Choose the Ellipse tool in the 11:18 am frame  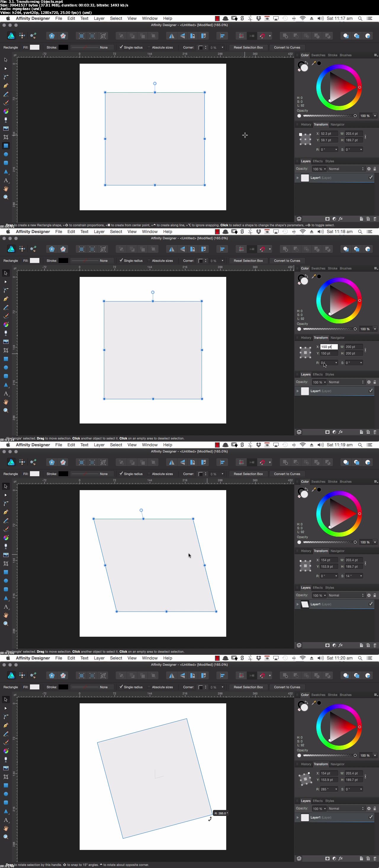[x=6, y=367]
